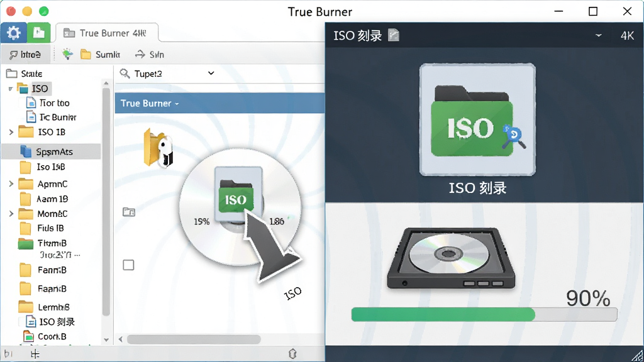Open the Tior too file
644x362 pixels.
click(x=48, y=102)
